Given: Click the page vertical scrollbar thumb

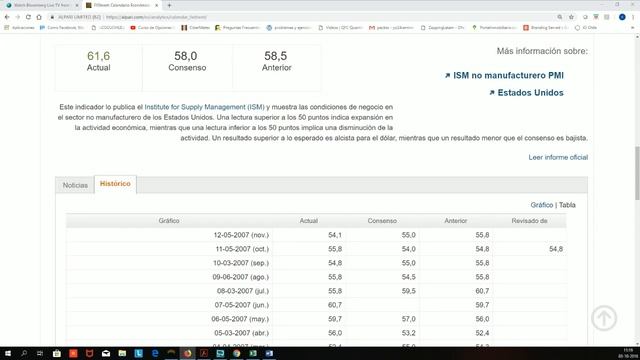Looking at the screenshot, I should [637, 173].
